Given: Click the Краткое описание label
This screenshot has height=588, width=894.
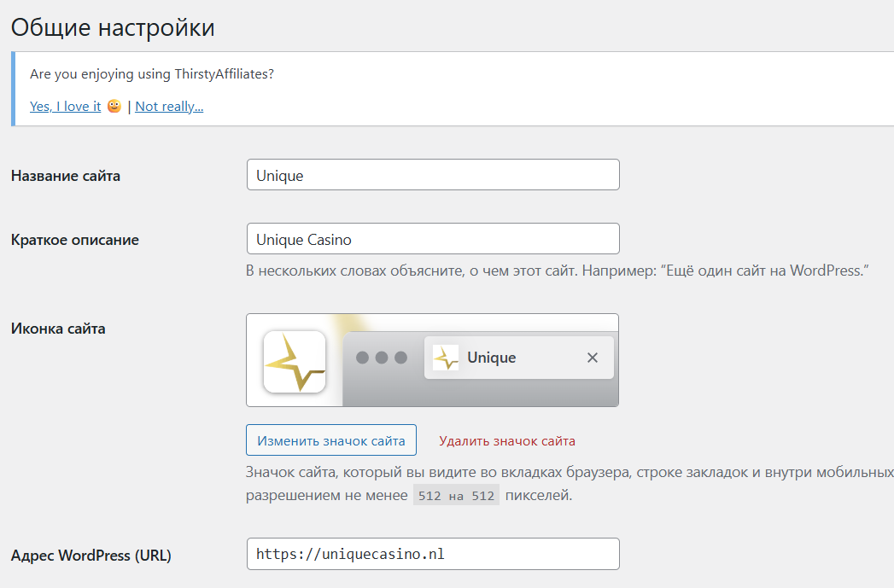Looking at the screenshot, I should point(74,240).
